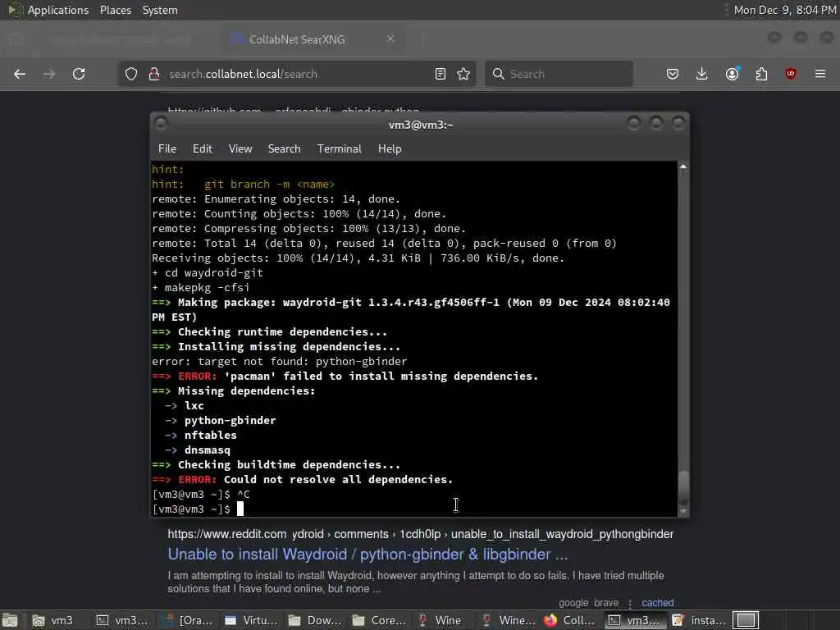Select the CollabNet SearXNG browser tab
This screenshot has width=840, height=630.
(313, 39)
